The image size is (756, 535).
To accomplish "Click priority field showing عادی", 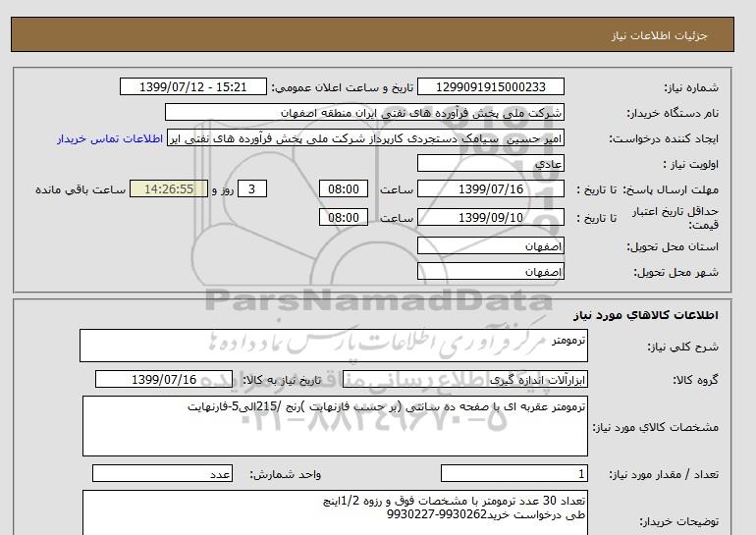I will 490,163.
